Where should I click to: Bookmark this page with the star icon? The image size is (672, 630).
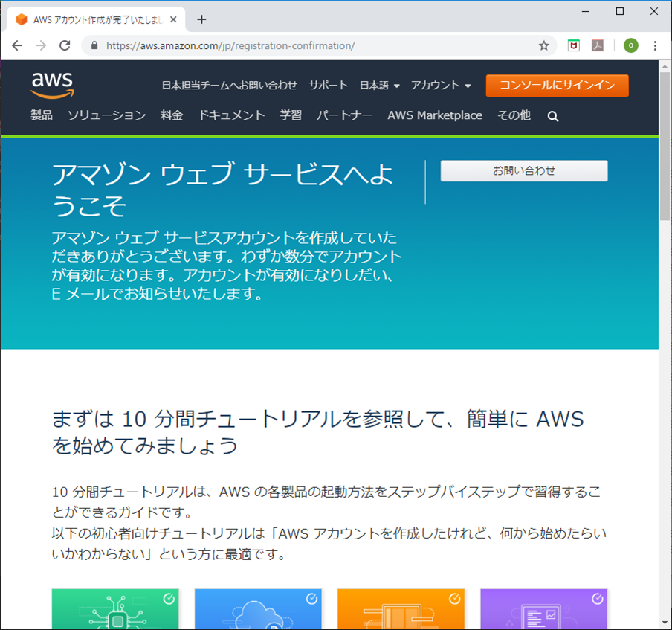point(544,45)
